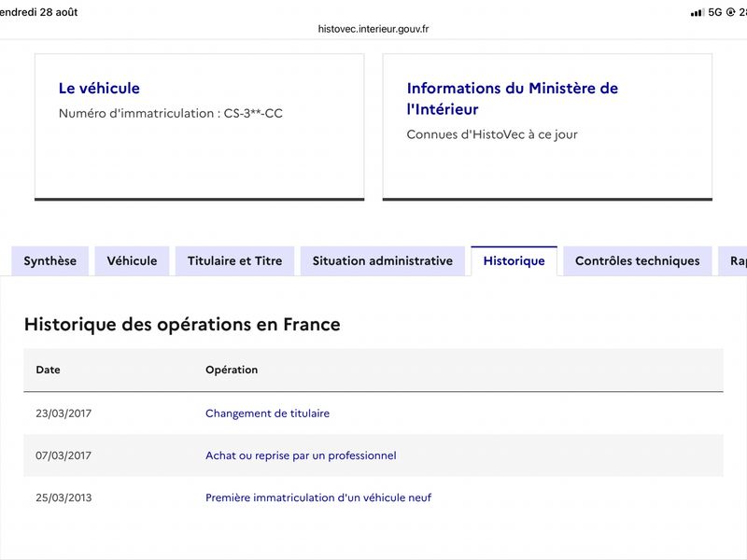Click the Informations du Ministère de l'Intérieur heading
This screenshot has width=747, height=560.
pos(512,99)
